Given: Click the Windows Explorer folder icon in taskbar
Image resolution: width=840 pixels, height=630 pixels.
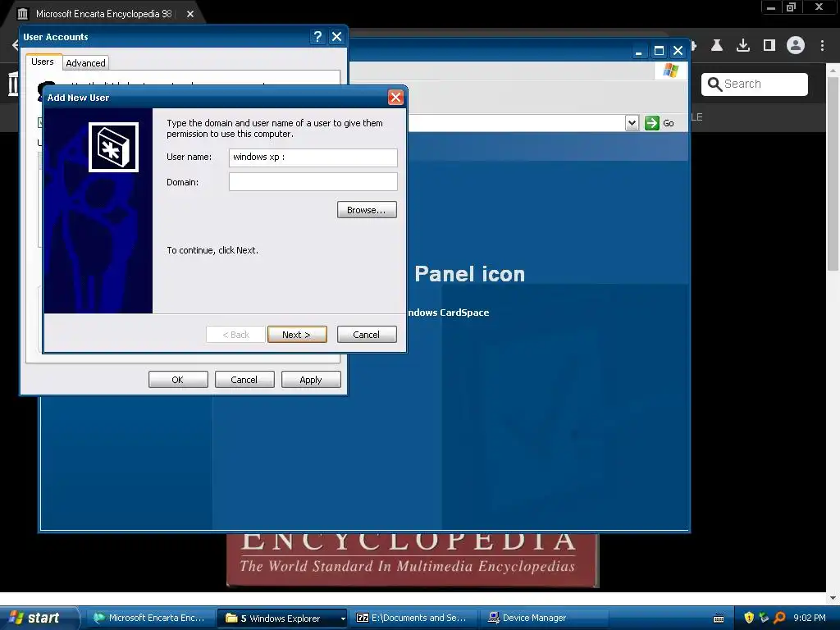Looking at the screenshot, I should click(x=231, y=618).
